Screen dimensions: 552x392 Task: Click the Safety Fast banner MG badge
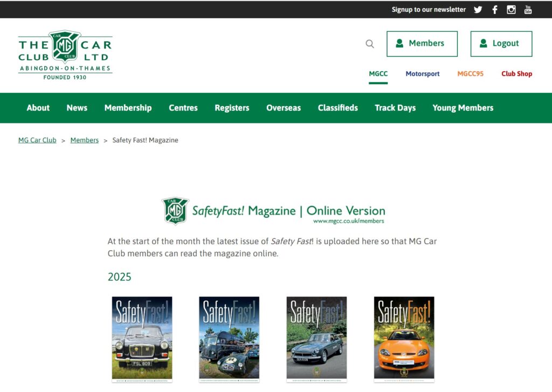click(x=175, y=211)
